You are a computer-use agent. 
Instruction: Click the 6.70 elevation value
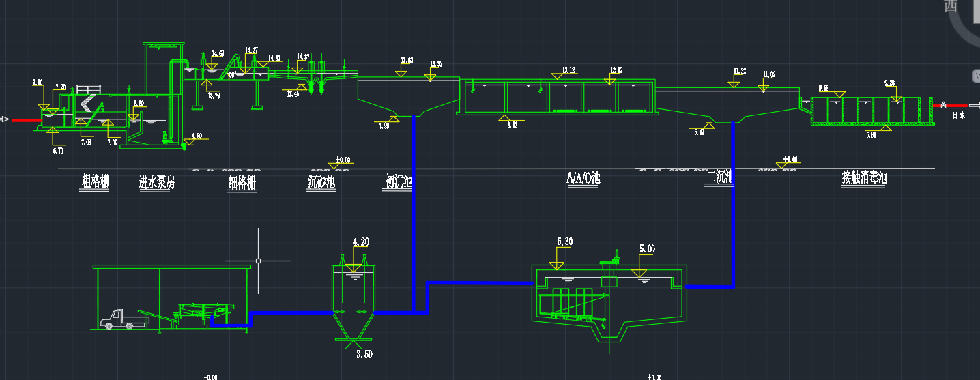click(57, 150)
